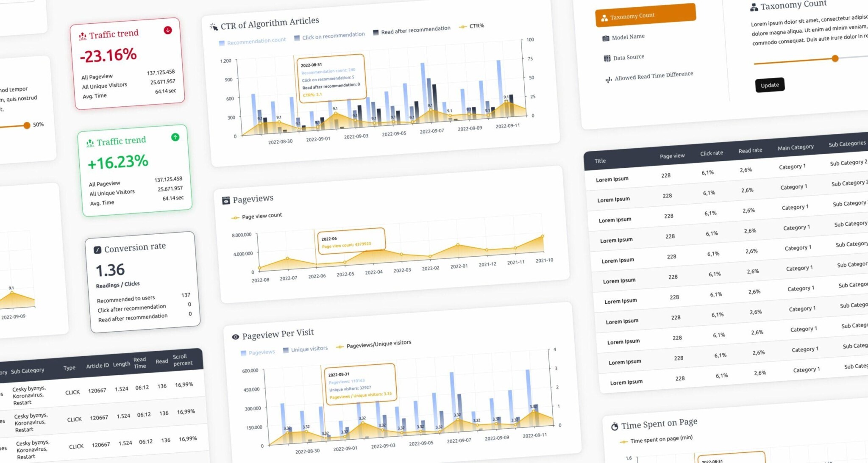Viewport: 868px width, 463px height.
Task: Toggle Click on recommendation legend entry
Action: (329, 36)
